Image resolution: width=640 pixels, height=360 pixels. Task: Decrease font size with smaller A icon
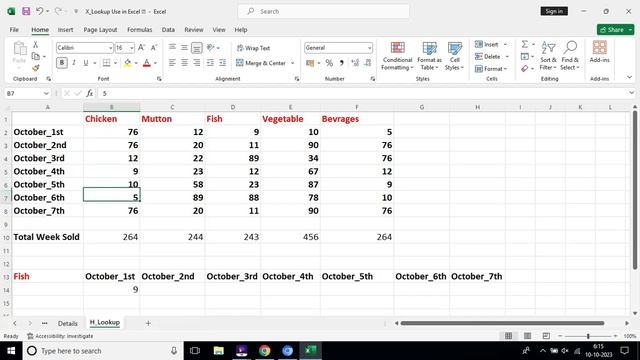click(x=154, y=48)
